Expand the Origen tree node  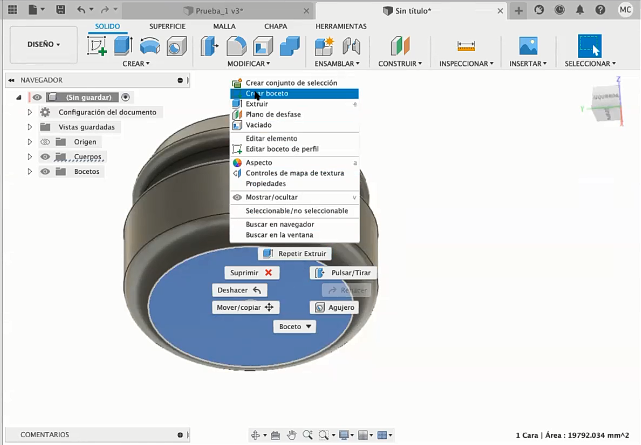click(29, 142)
